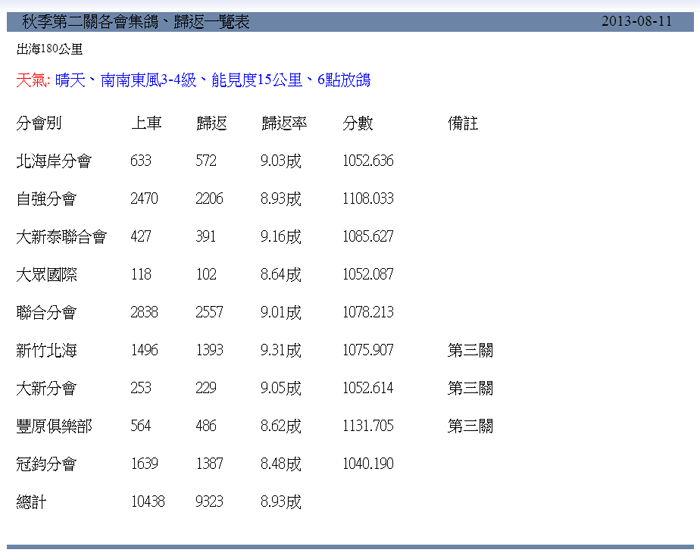Image resolution: width=700 pixels, height=556 pixels.
Task: Click row name 豐原俱樂部
Action: (x=54, y=426)
